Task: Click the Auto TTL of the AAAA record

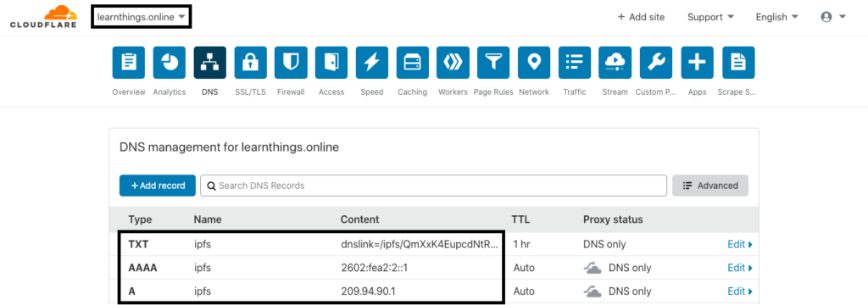Action: (524, 268)
